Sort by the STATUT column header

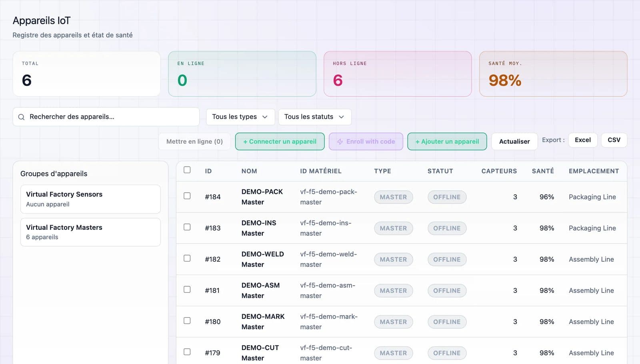tap(440, 171)
